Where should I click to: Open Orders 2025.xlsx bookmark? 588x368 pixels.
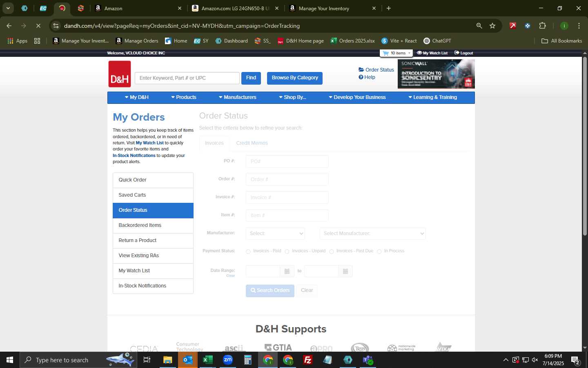tap(353, 41)
